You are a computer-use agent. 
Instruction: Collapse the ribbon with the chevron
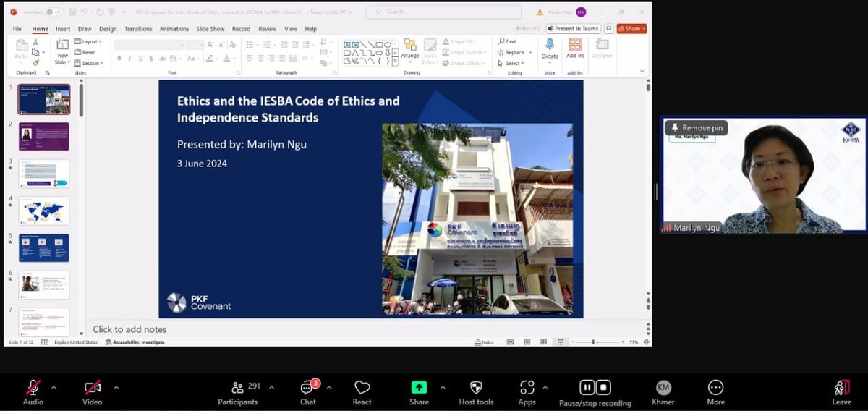[x=642, y=71]
